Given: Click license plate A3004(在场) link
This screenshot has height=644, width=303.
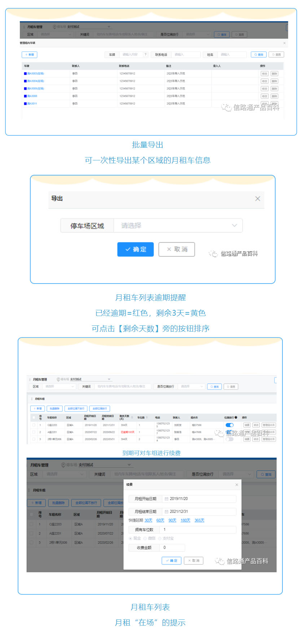Looking at the screenshot, I should (35, 81).
